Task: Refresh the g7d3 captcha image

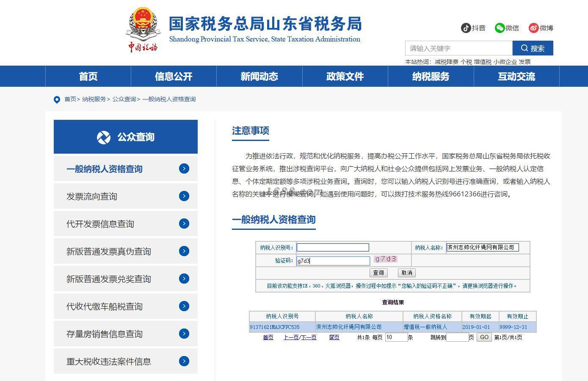Action: click(386, 259)
